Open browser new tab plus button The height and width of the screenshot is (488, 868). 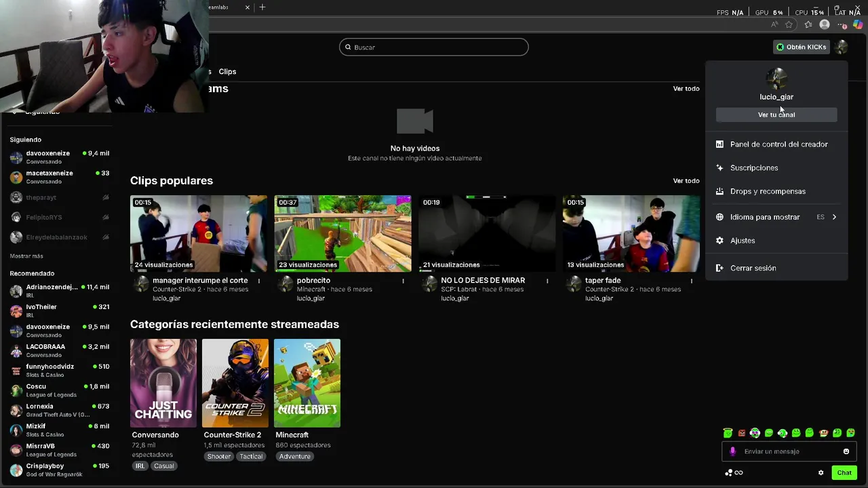pyautogui.click(x=262, y=7)
